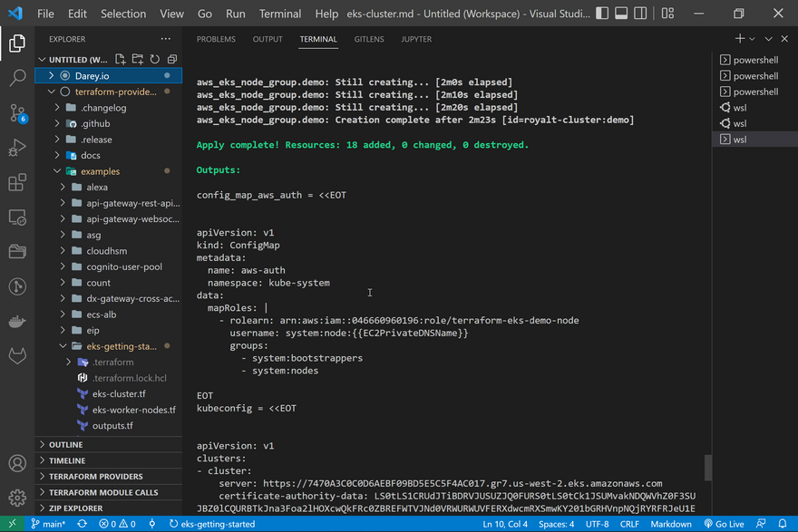Open the Docker view in activity bar
This screenshot has width=798, height=532.
(x=17, y=322)
